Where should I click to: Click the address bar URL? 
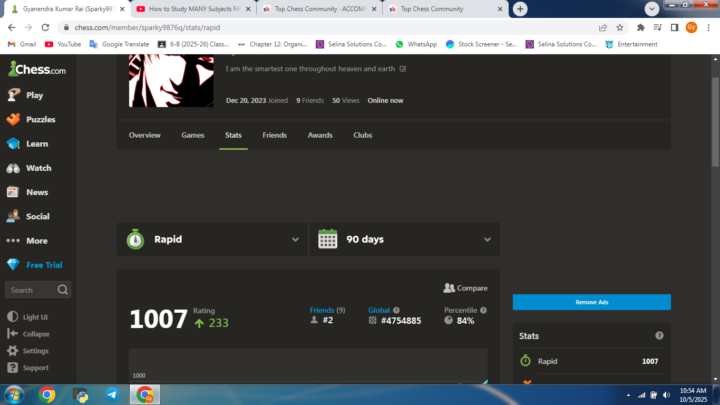(147, 28)
